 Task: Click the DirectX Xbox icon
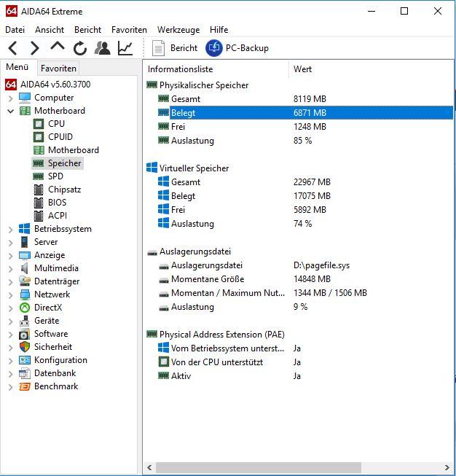[25, 308]
